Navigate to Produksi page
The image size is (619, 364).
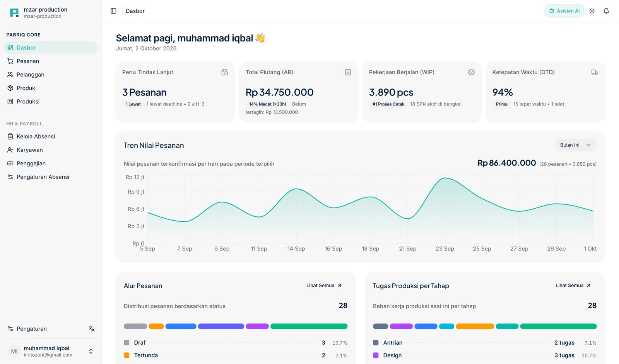pyautogui.click(x=51, y=102)
